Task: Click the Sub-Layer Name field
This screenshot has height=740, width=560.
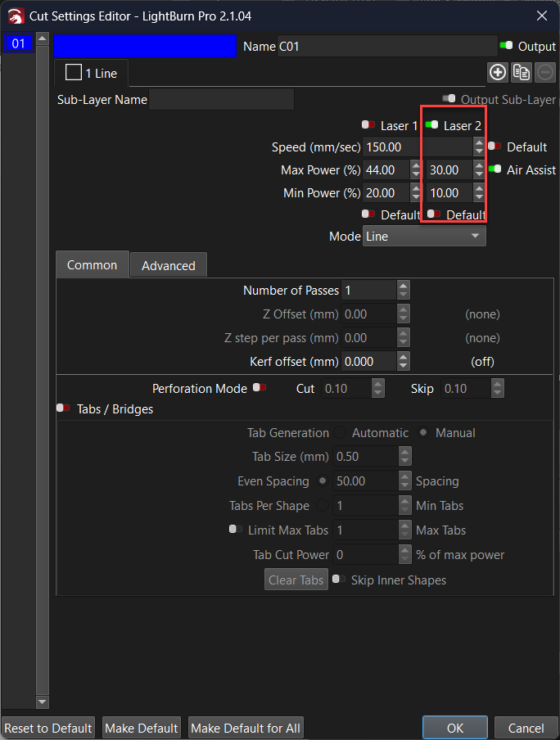Action: click(221, 99)
